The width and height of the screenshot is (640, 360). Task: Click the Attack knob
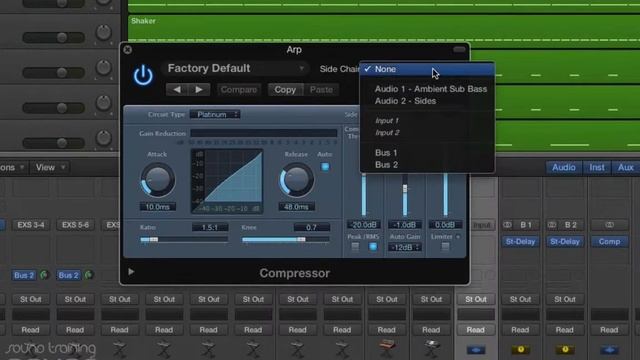[158, 180]
